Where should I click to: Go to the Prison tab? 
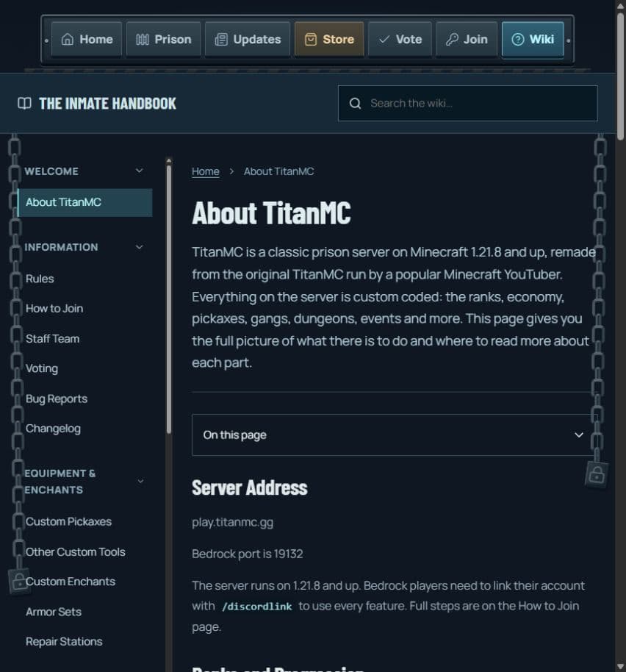163,40
